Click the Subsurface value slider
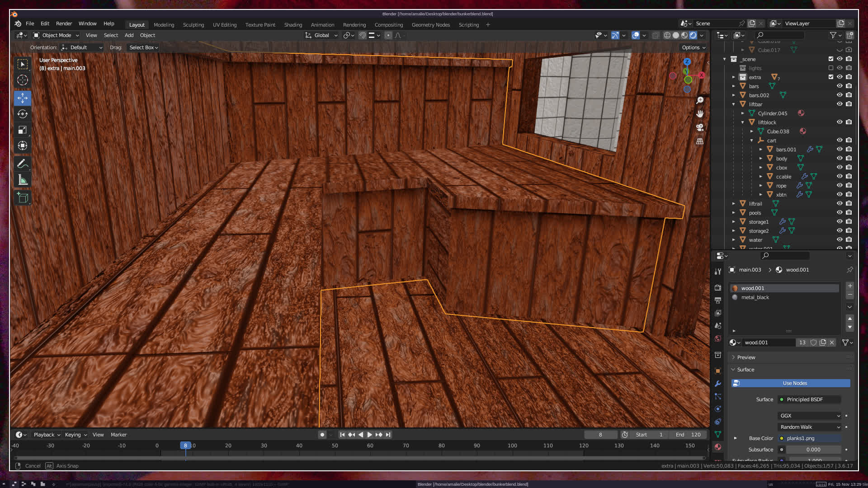Screen dimensions: 868x488 click(x=813, y=450)
